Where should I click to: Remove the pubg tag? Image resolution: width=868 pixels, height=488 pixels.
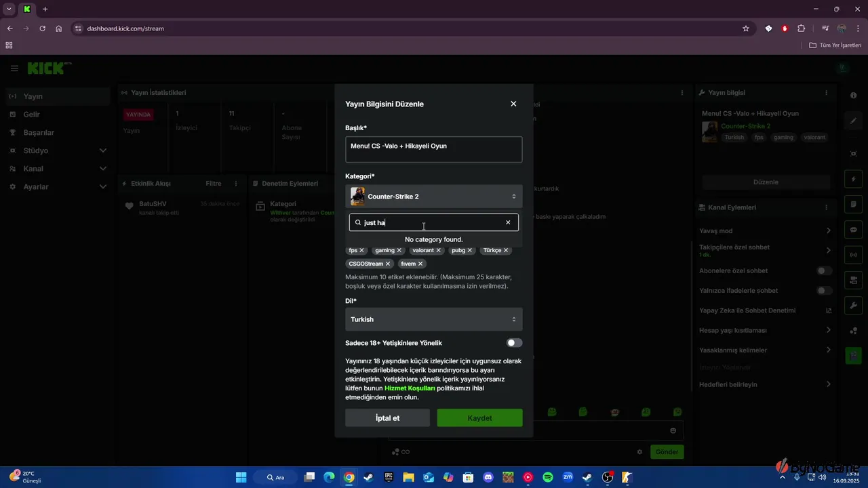pyautogui.click(x=470, y=250)
